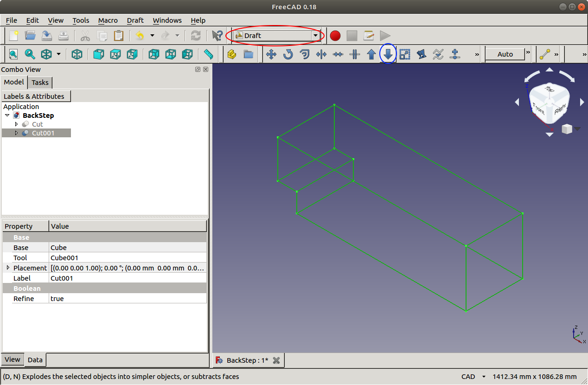Activate the Draft Move tool
Screen dimensions: 588x385
click(x=271, y=54)
